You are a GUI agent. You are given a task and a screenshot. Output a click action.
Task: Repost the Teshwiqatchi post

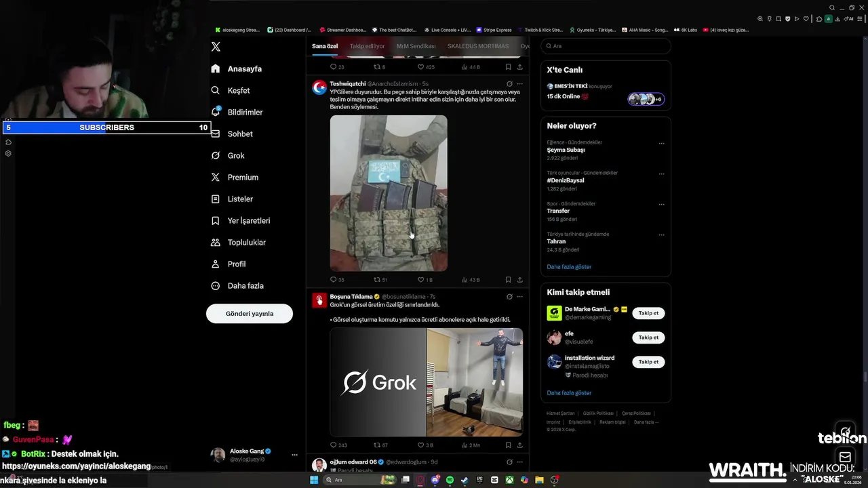point(380,279)
